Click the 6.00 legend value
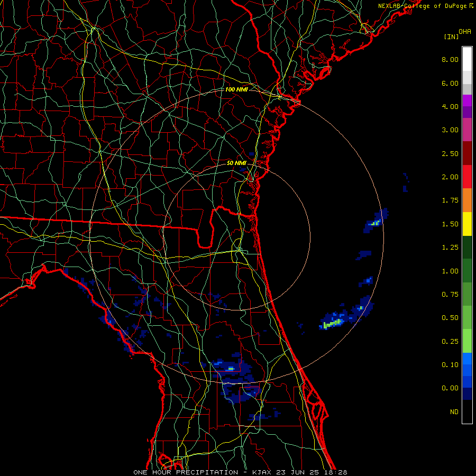This screenshot has width=476, height=476. click(450, 83)
